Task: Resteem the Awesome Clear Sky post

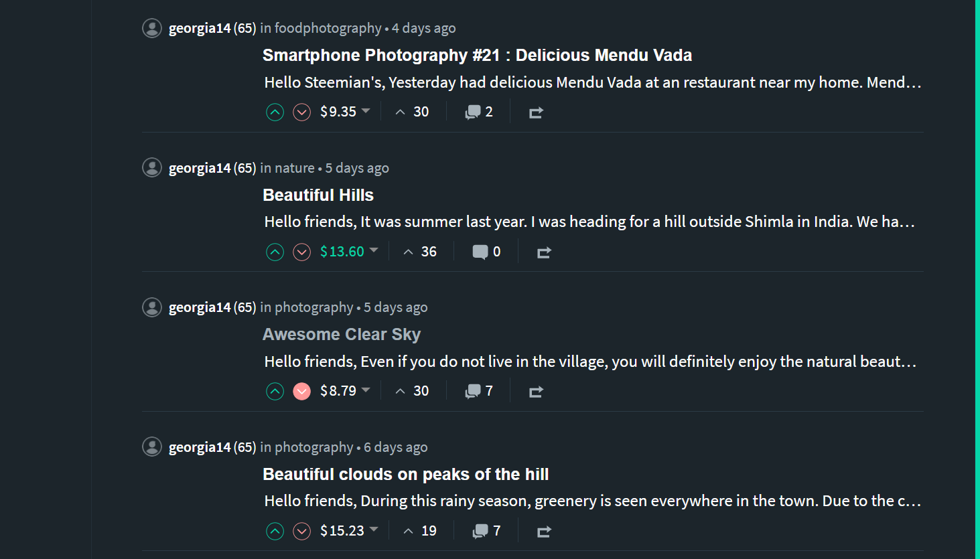Action: tap(536, 392)
